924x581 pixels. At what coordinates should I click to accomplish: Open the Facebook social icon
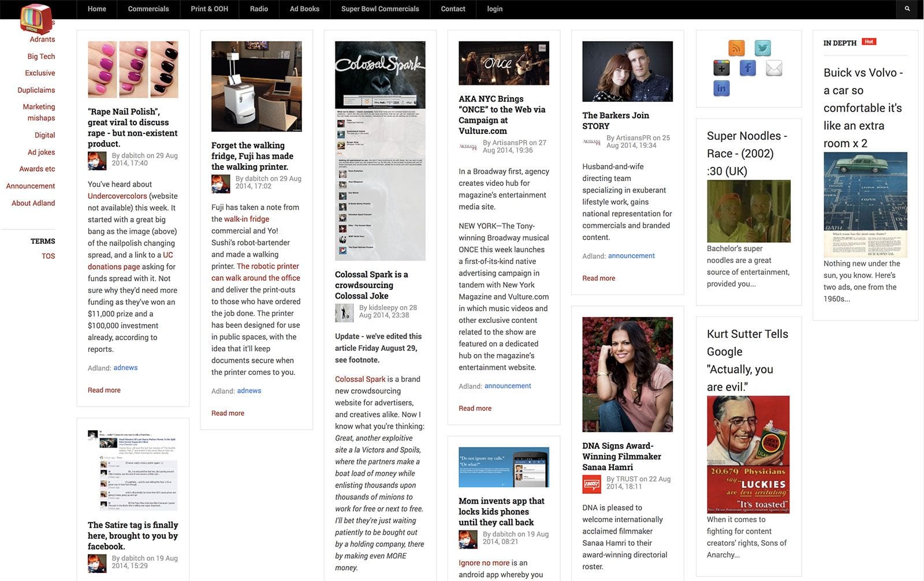748,68
